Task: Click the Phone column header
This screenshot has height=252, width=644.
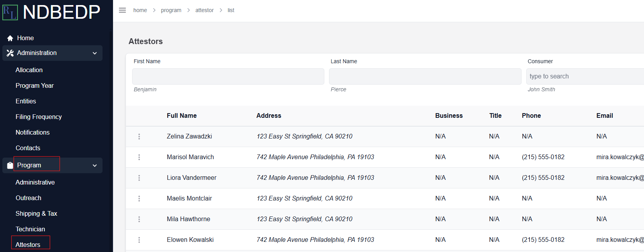Action: [x=531, y=116]
